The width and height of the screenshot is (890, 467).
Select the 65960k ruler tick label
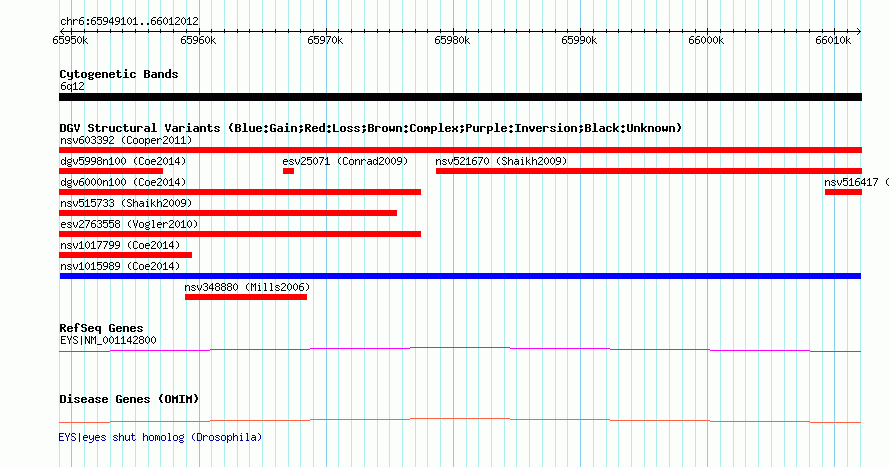(x=198, y=41)
